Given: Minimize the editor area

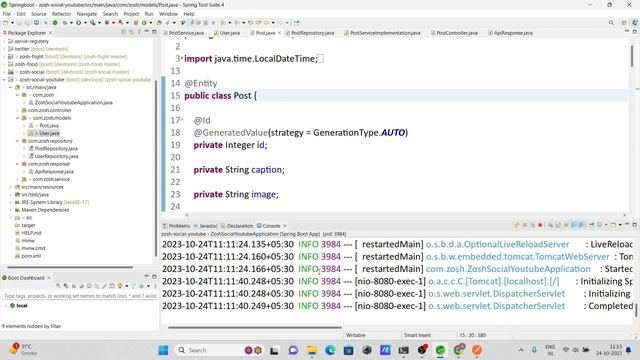Looking at the screenshot, I should coord(627,32).
